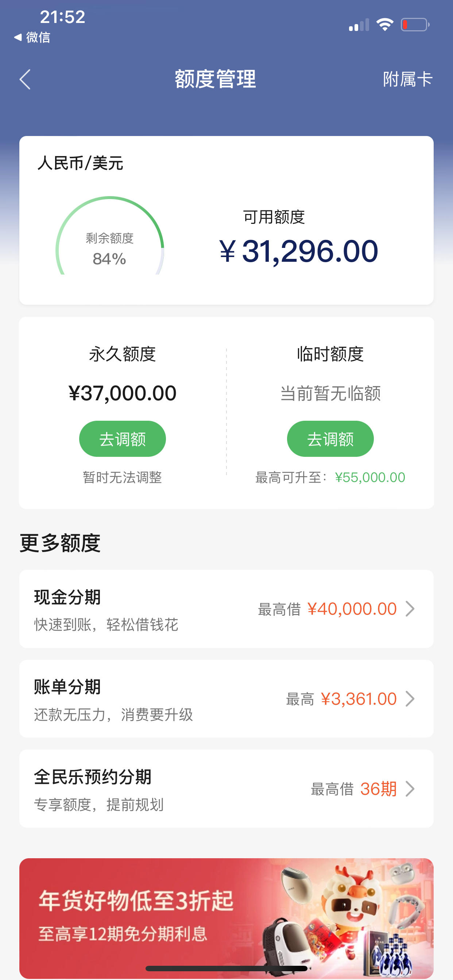
Task: Click 去调额 under 临时额度
Action: [330, 439]
